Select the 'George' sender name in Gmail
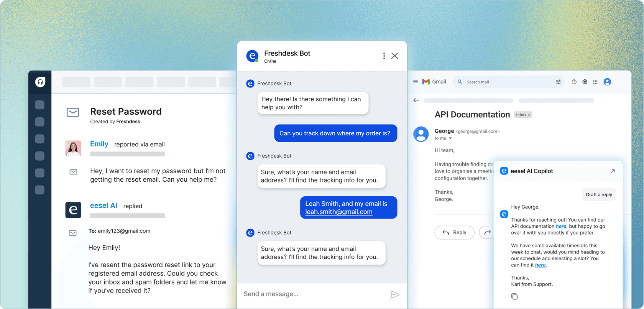644x309 pixels. tap(444, 131)
